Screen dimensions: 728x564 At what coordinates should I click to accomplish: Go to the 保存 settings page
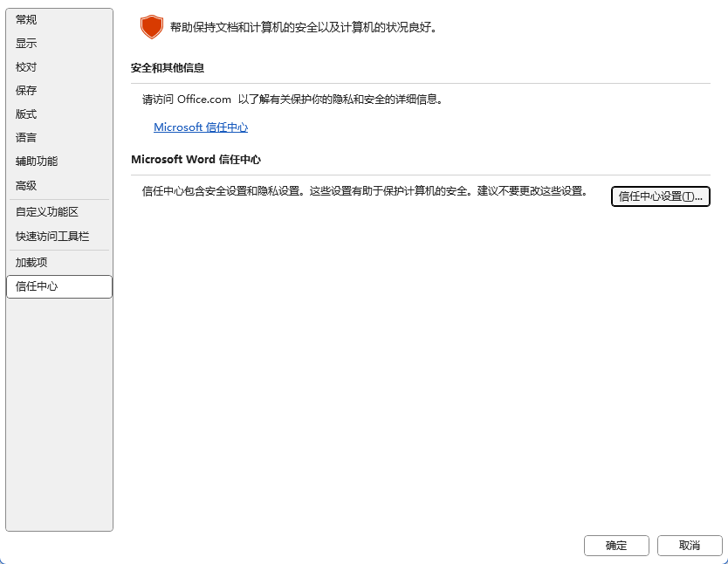pyautogui.click(x=59, y=91)
